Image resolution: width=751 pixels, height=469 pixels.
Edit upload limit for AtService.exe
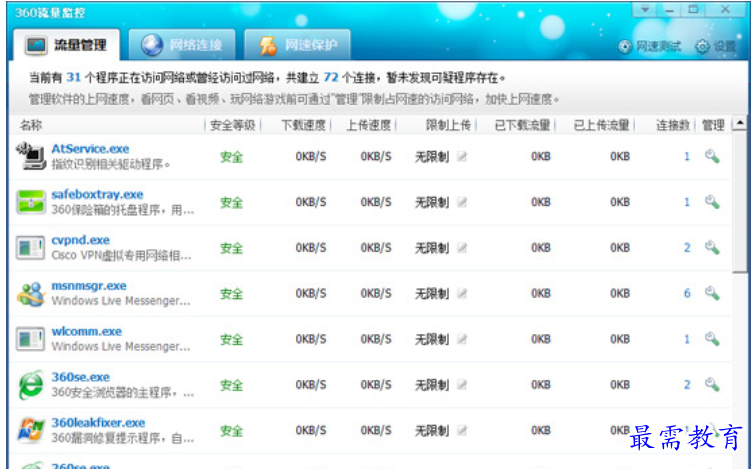[x=462, y=156]
